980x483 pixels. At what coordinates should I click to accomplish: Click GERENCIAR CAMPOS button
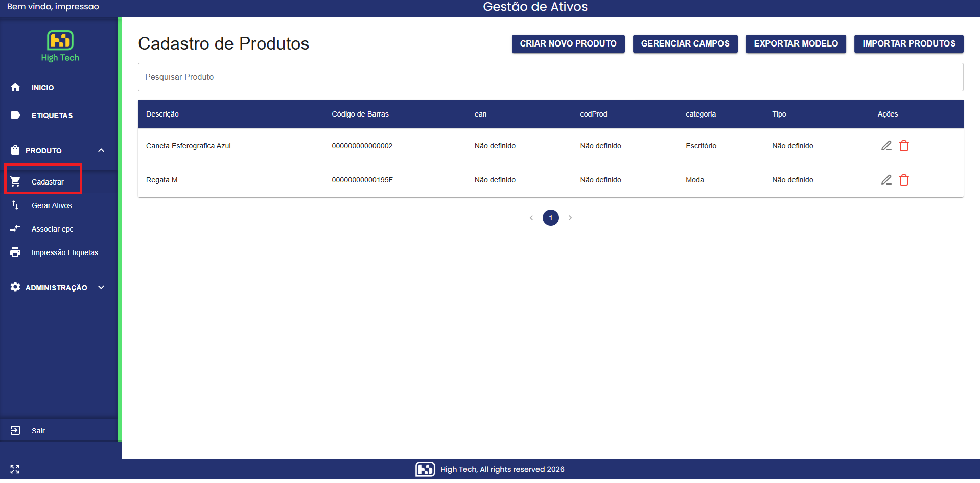click(x=685, y=44)
